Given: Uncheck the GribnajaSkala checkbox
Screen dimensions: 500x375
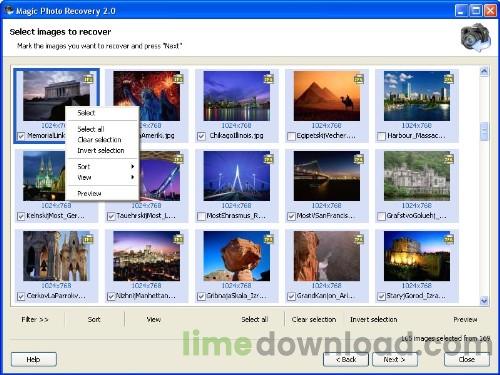Looking at the screenshot, I should 201,296.
